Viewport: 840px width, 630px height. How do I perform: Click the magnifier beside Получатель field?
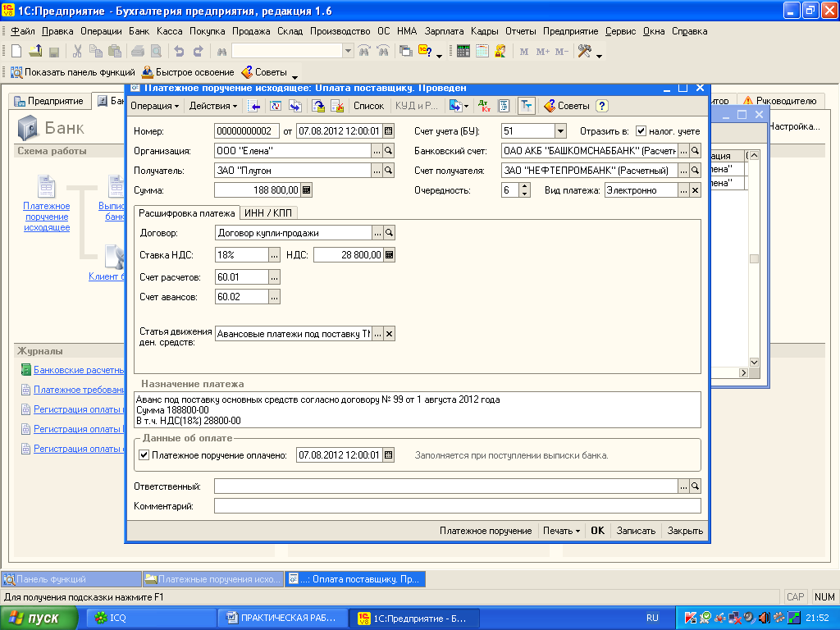coord(388,171)
